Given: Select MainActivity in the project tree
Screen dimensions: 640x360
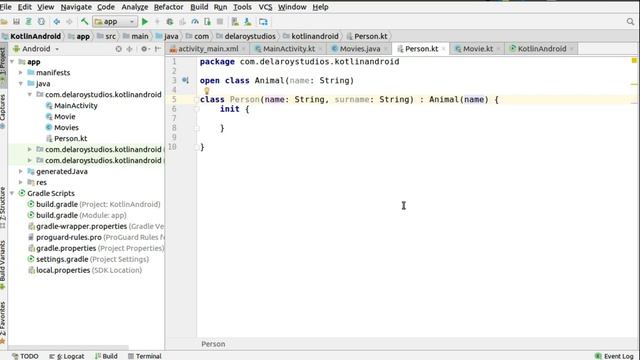Looking at the screenshot, I should coord(71,106).
